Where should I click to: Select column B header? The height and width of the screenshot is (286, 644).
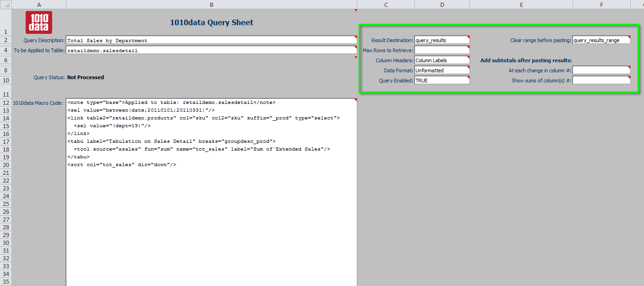pyautogui.click(x=212, y=5)
